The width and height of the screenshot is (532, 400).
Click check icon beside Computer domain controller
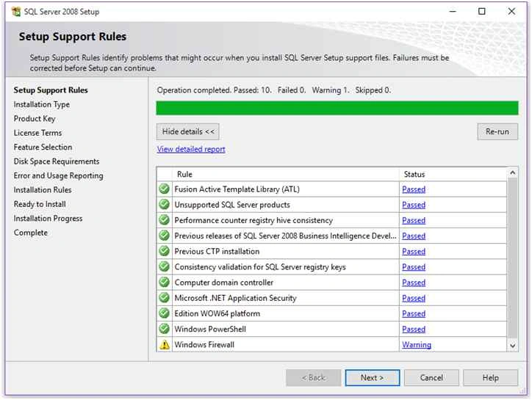coord(164,283)
